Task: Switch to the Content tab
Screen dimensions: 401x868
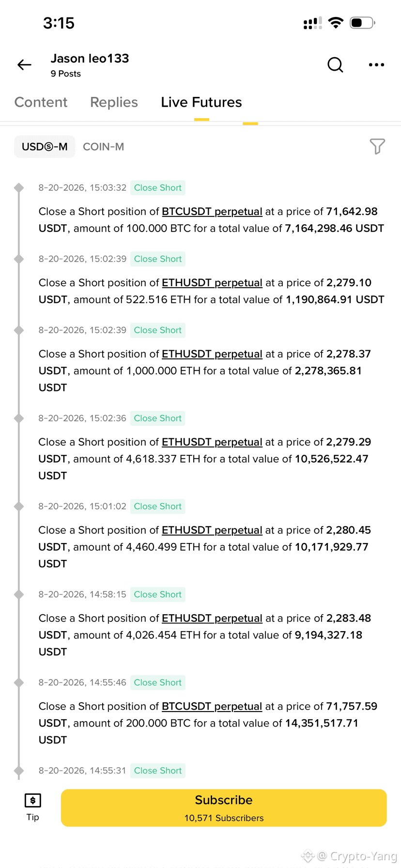Action: click(x=41, y=102)
